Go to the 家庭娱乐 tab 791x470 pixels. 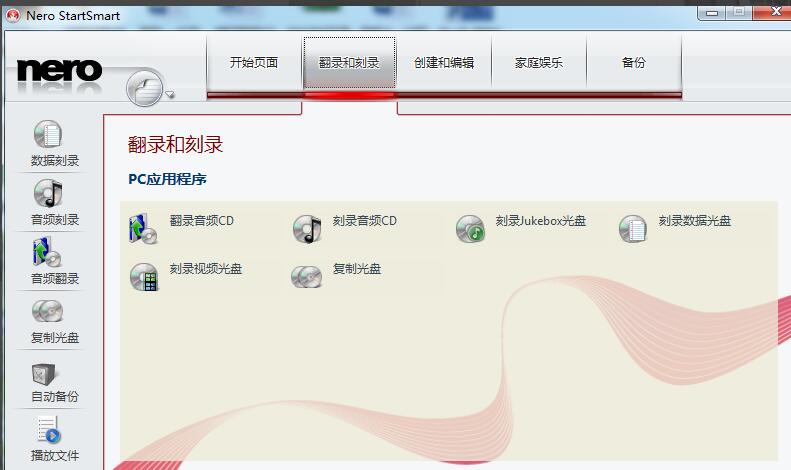click(539, 63)
